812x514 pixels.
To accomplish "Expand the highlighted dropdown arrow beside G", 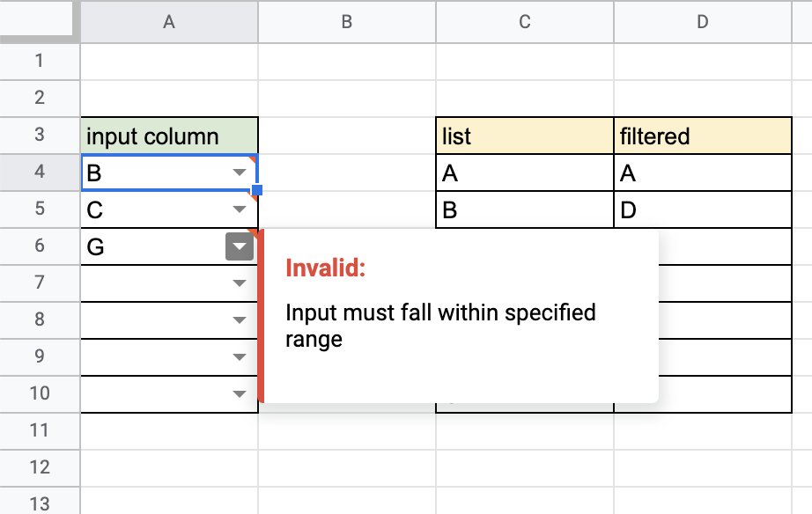I will pyautogui.click(x=240, y=246).
